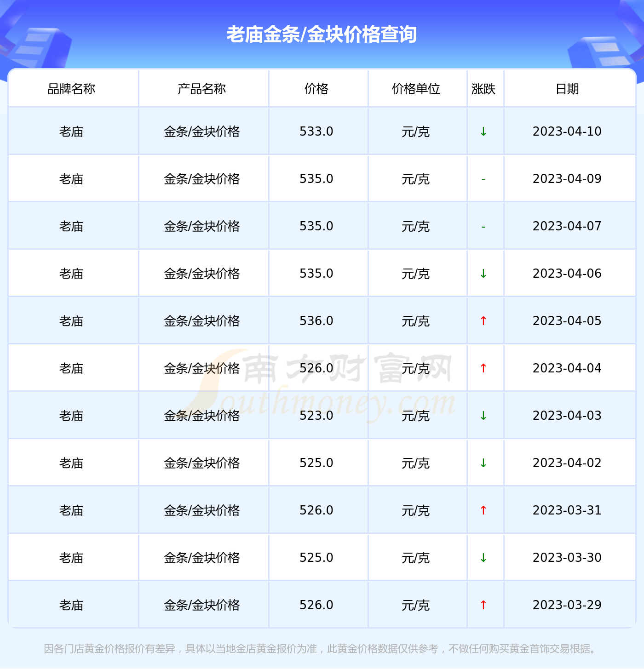Click the date 2023-04-07
This screenshot has width=644, height=669.
click(x=567, y=226)
